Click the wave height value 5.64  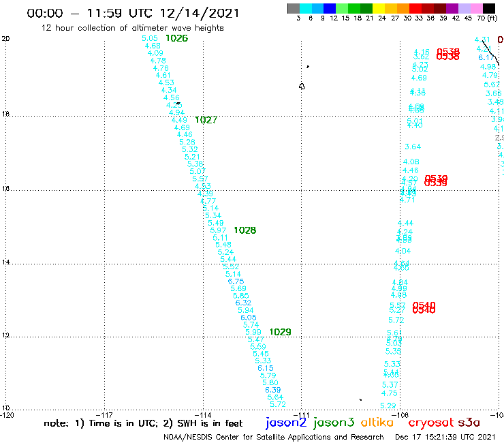[x=275, y=397]
